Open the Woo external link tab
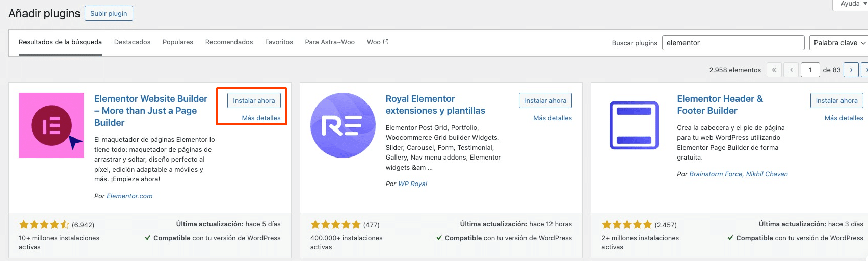The height and width of the screenshot is (261, 868). point(377,42)
